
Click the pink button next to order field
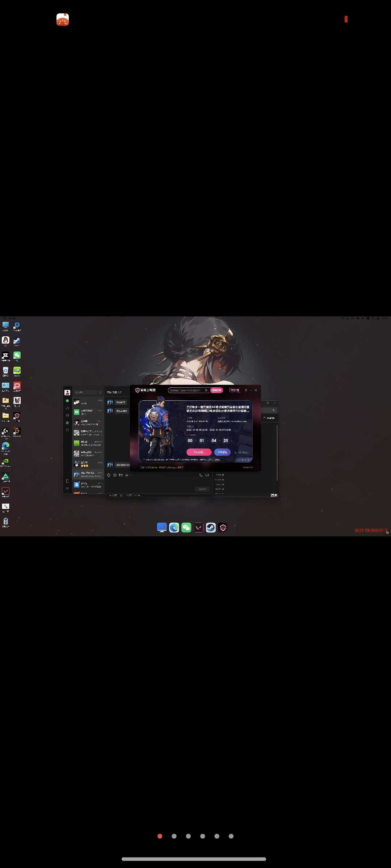click(x=216, y=390)
